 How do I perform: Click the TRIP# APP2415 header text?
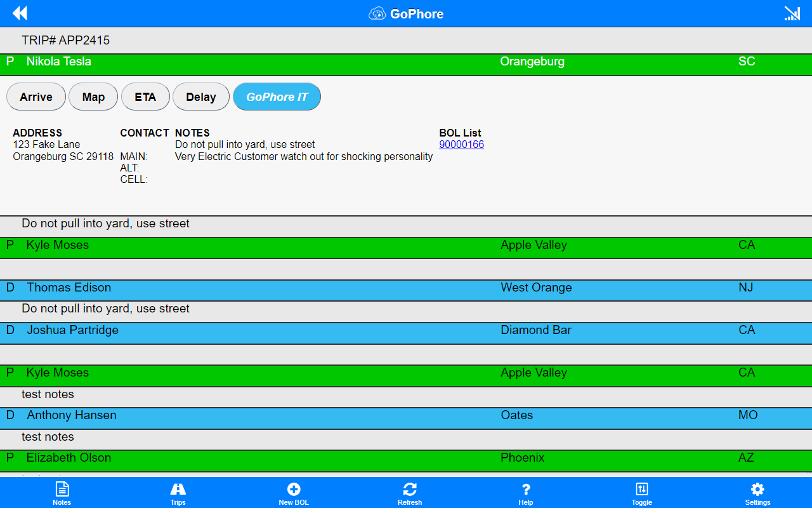66,41
